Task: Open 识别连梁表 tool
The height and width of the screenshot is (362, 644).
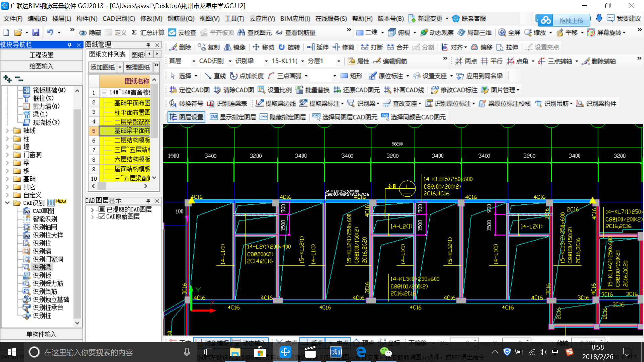Action: 227,104
